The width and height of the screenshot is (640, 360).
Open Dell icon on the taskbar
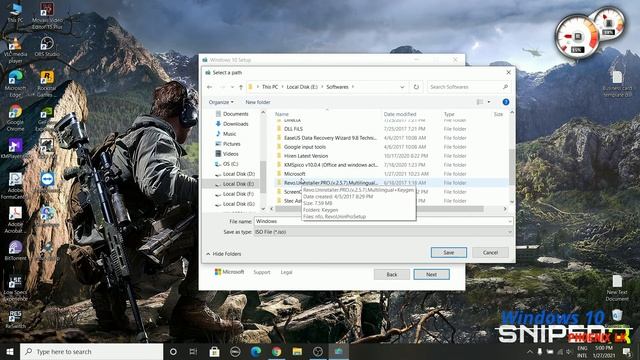coord(235,351)
